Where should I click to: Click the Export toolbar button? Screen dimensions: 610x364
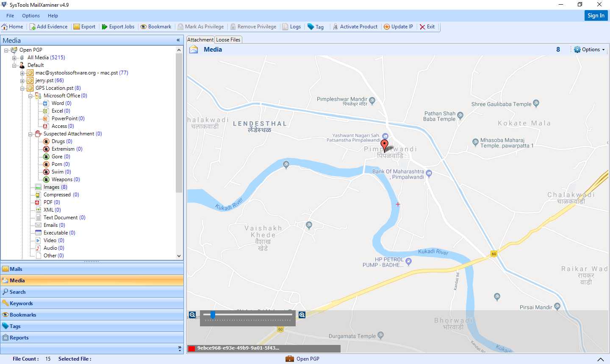coord(84,27)
